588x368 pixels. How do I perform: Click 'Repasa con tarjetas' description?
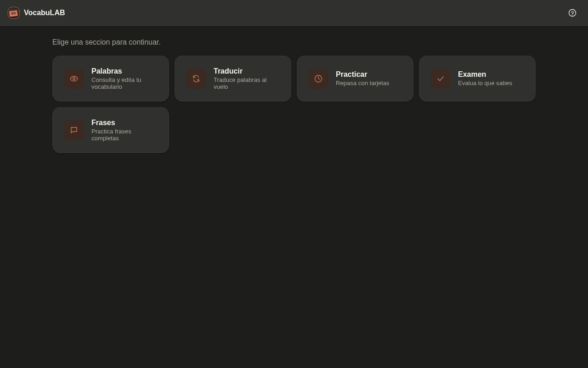tap(362, 83)
